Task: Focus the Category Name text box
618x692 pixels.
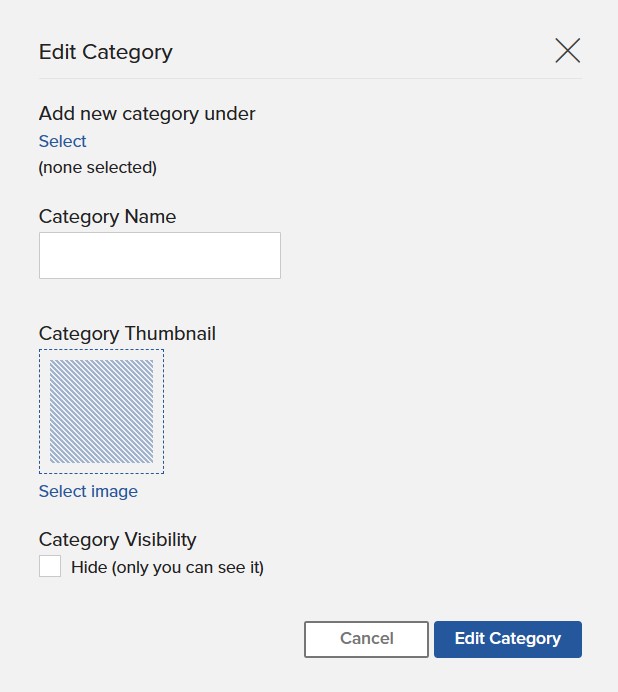Action: click(160, 256)
